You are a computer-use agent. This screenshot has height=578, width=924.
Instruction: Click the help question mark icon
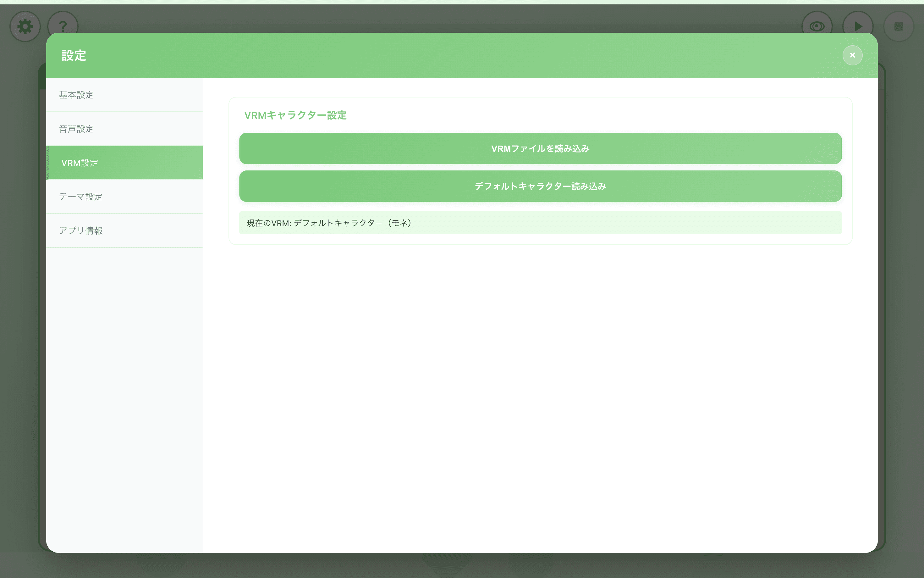[x=63, y=26]
